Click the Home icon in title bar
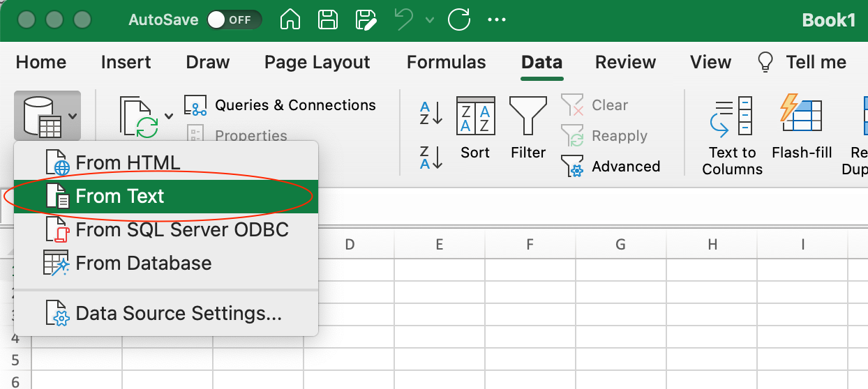Screen dimensions: 868x389 click(290, 20)
